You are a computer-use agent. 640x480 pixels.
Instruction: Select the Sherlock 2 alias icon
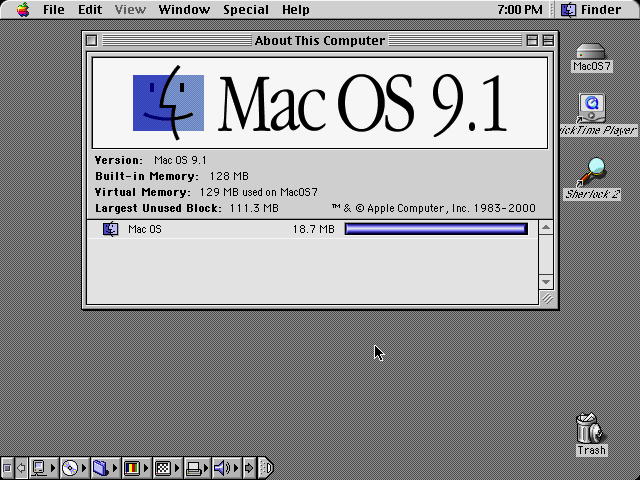point(592,171)
